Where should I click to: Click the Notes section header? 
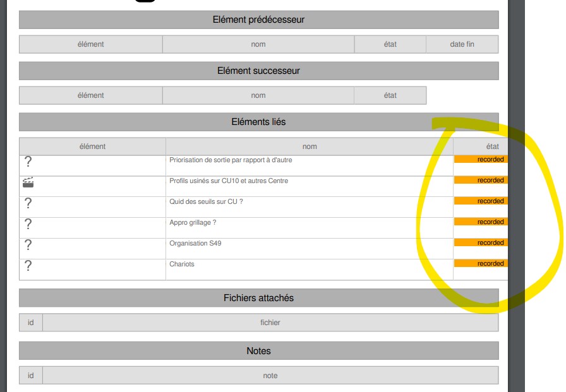coord(259,351)
